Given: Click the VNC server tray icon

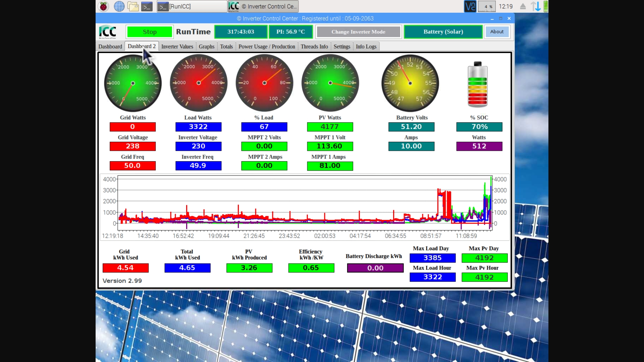Looking at the screenshot, I should coord(470,6).
